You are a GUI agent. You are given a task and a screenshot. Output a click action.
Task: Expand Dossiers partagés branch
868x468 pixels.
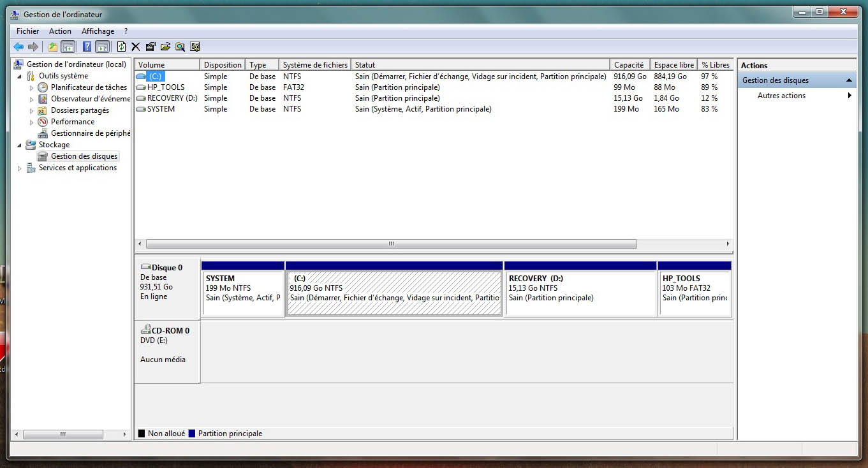click(31, 110)
